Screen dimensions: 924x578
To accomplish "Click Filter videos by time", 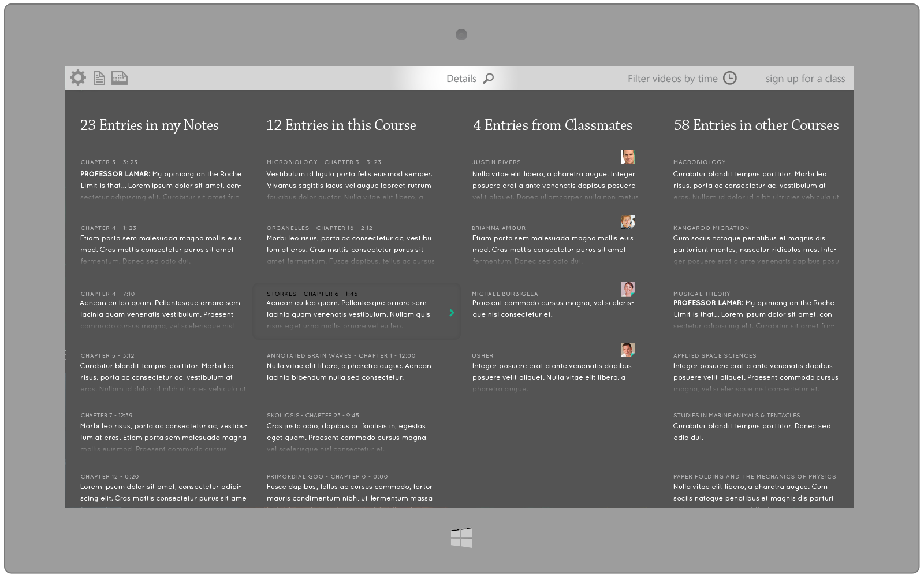I will (x=673, y=79).
